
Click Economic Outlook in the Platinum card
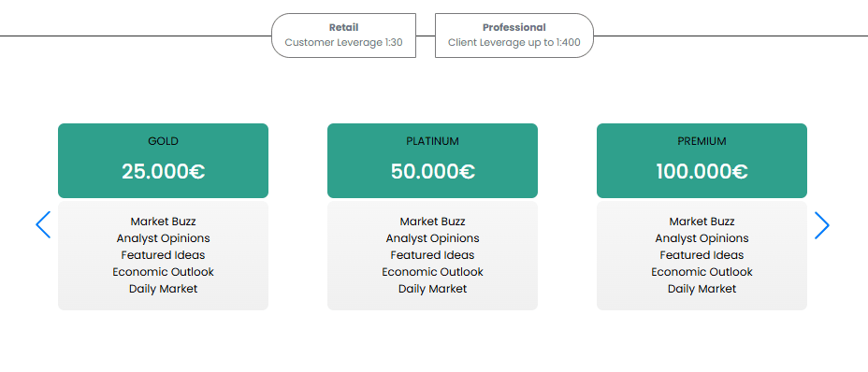click(x=432, y=272)
